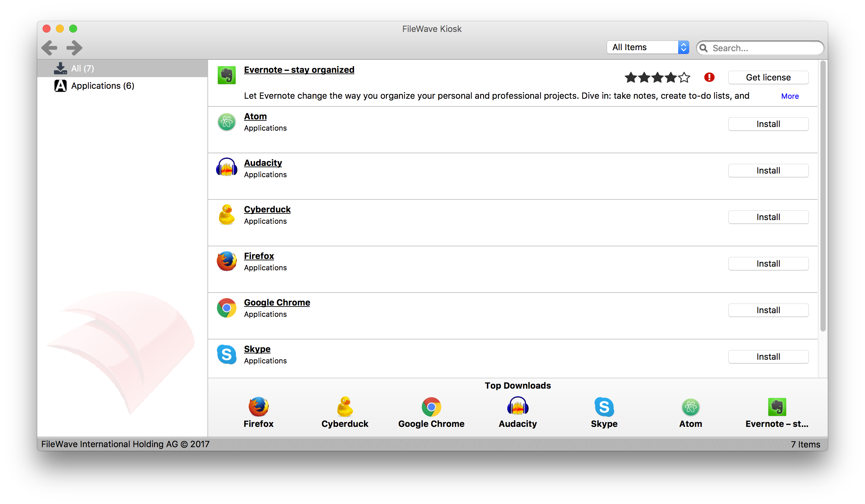The height and width of the screenshot is (504, 865).
Task: Open Google Chrome in Top Downloads
Action: pos(431,413)
